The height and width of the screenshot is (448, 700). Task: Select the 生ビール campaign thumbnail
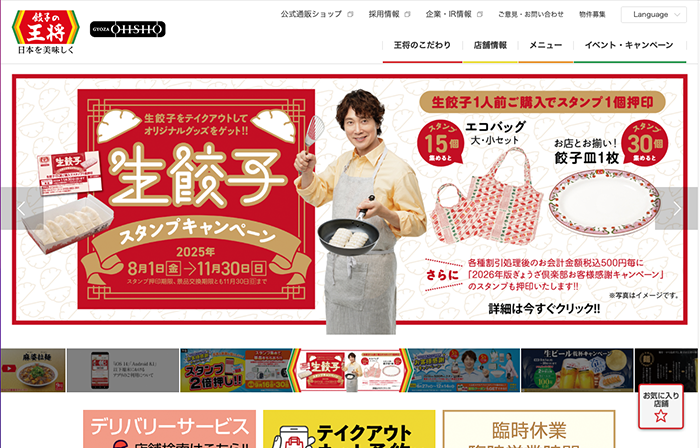pyautogui.click(x=577, y=370)
